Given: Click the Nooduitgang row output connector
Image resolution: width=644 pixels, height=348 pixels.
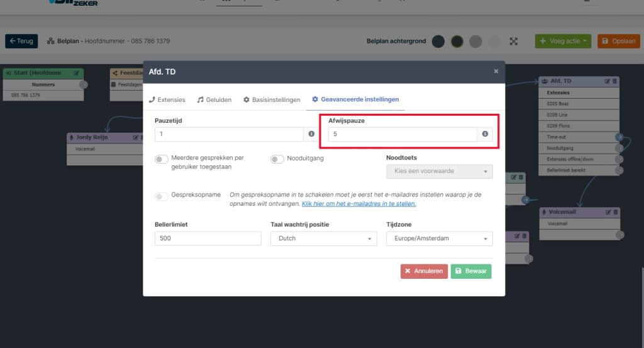Looking at the screenshot, I should [x=619, y=148].
